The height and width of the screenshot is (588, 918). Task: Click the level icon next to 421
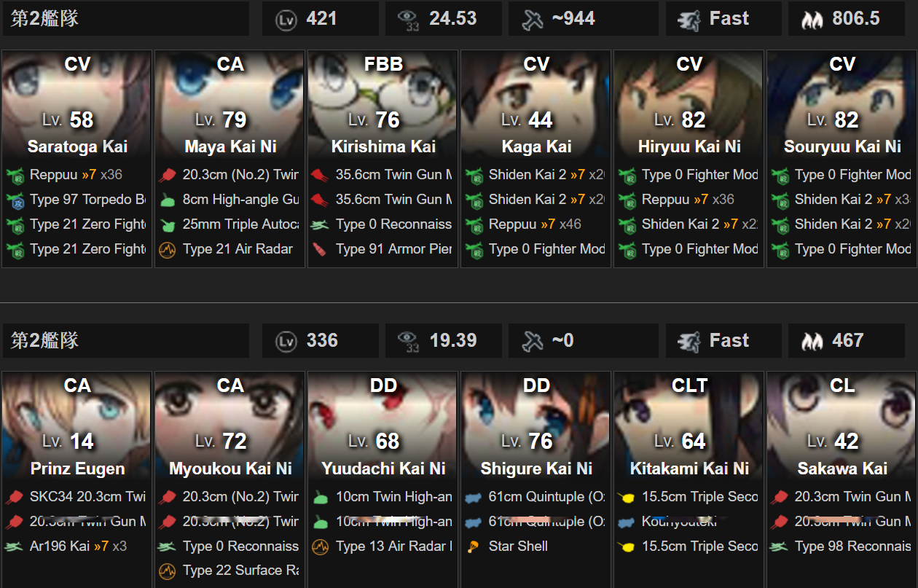coord(286,20)
